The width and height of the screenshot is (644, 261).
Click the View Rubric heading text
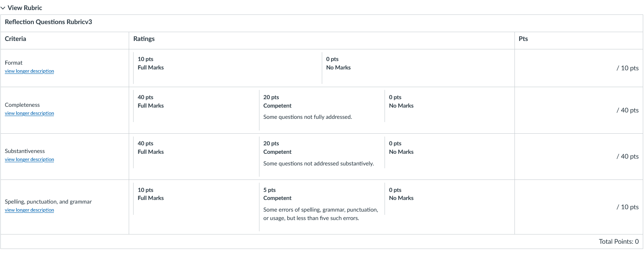(x=25, y=8)
